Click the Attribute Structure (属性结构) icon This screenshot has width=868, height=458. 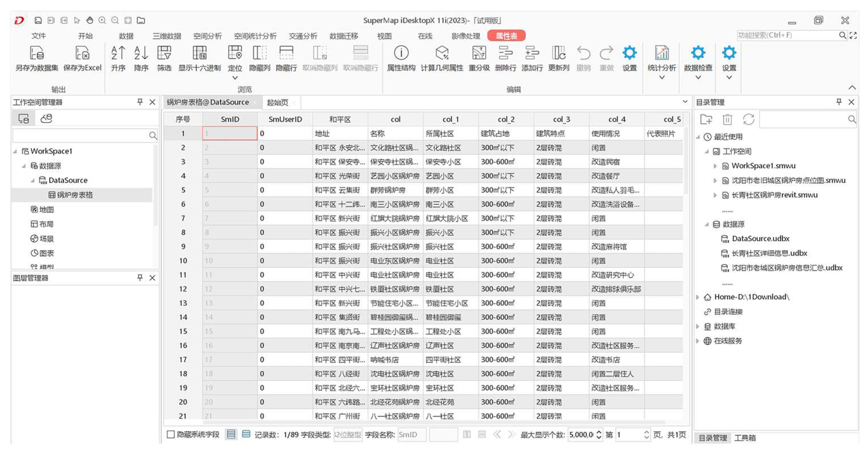(x=401, y=53)
